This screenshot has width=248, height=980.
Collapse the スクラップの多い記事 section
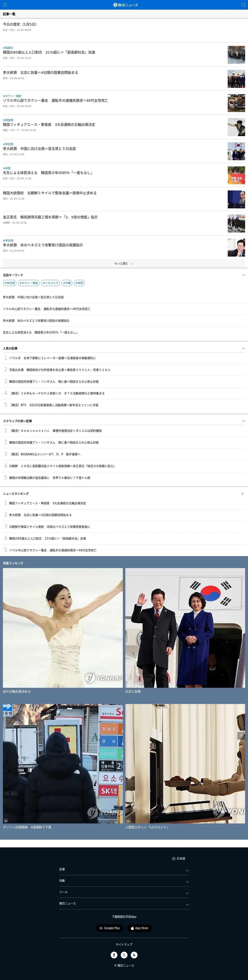click(243, 421)
